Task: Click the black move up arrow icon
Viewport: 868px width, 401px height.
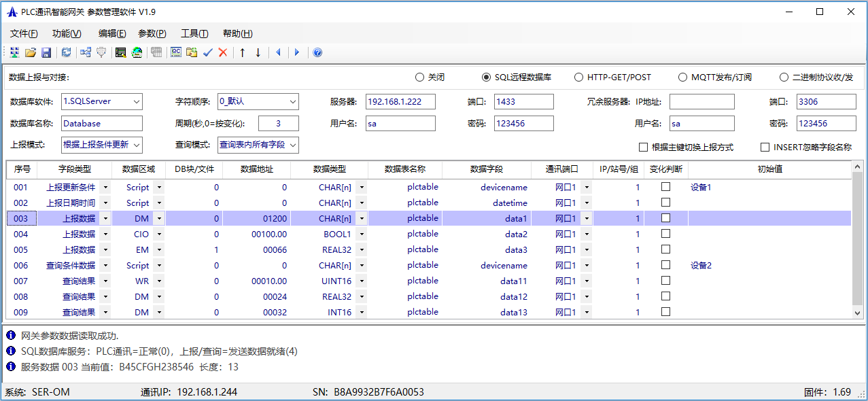Action: 242,52
